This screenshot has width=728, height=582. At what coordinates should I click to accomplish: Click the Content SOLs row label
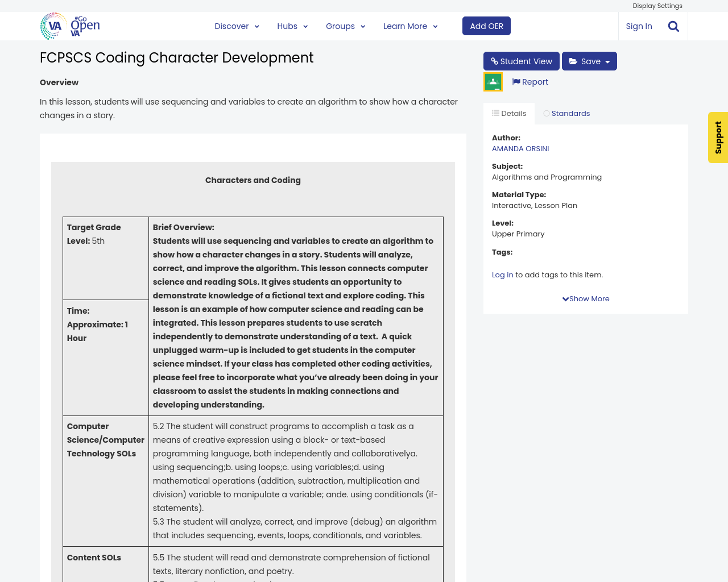coord(94,558)
